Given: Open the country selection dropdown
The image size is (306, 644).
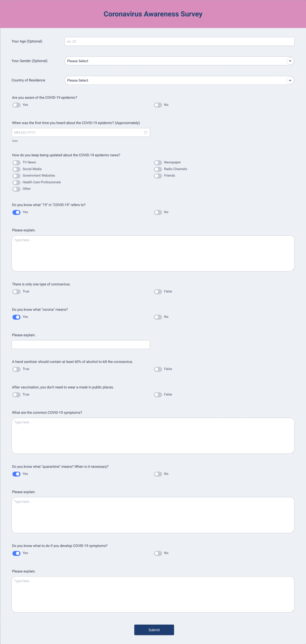Looking at the screenshot, I should click(x=178, y=80).
